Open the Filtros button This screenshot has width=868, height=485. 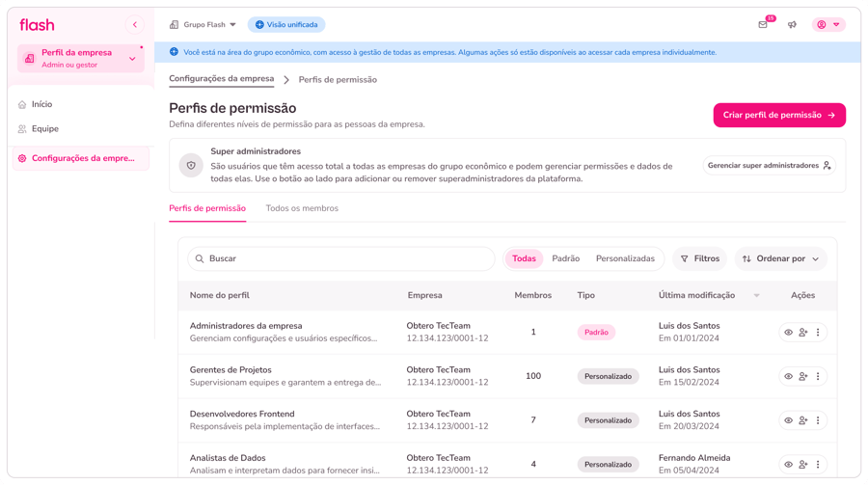700,258
